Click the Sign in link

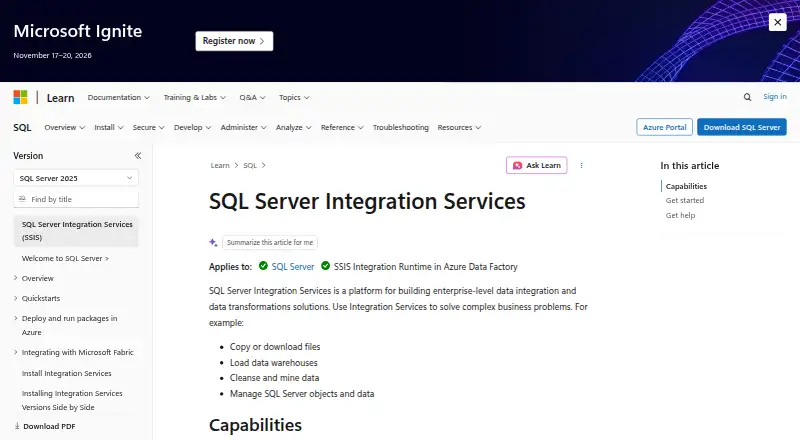tap(774, 96)
